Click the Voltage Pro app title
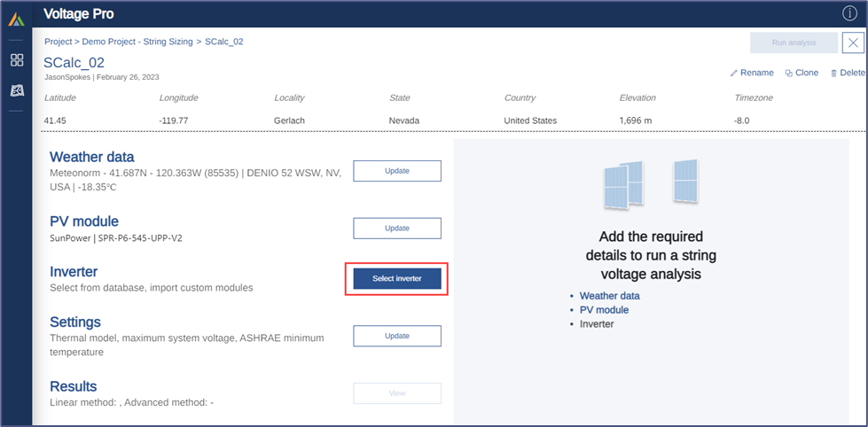This screenshot has height=427, width=868. [x=79, y=14]
